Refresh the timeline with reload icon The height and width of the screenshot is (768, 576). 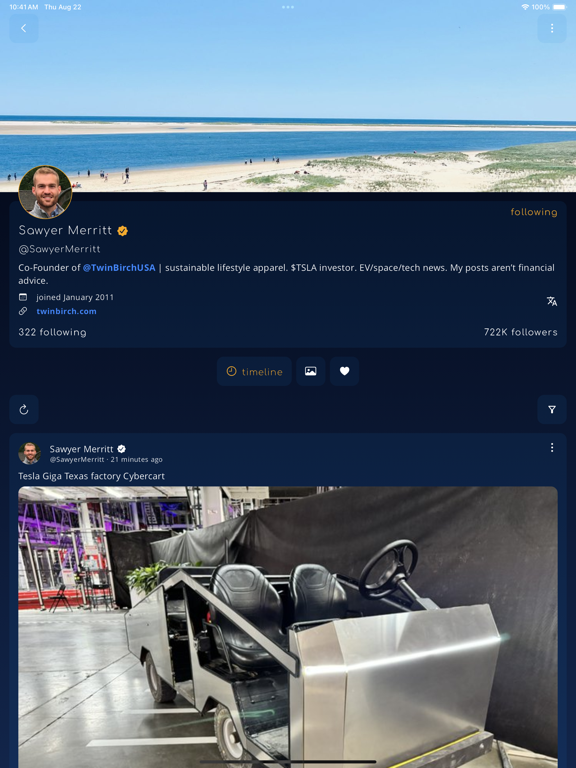[24, 409]
